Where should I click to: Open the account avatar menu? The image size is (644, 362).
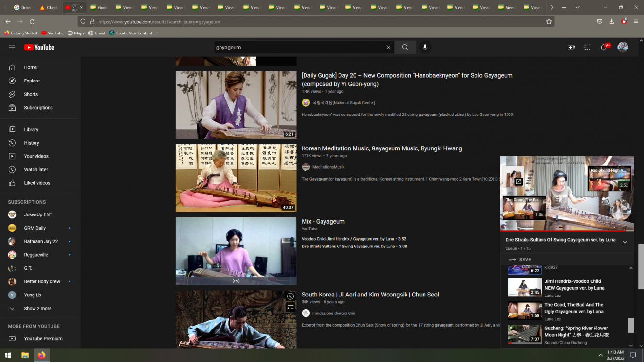click(x=623, y=47)
